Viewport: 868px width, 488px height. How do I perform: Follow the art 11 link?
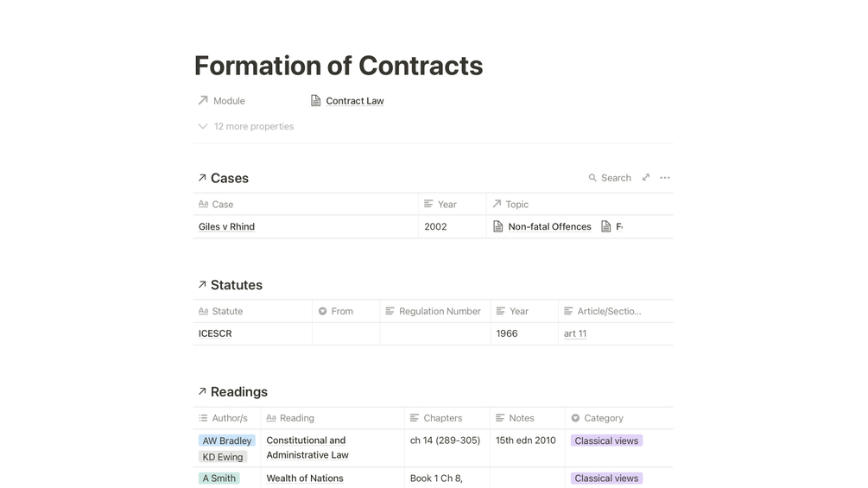575,333
